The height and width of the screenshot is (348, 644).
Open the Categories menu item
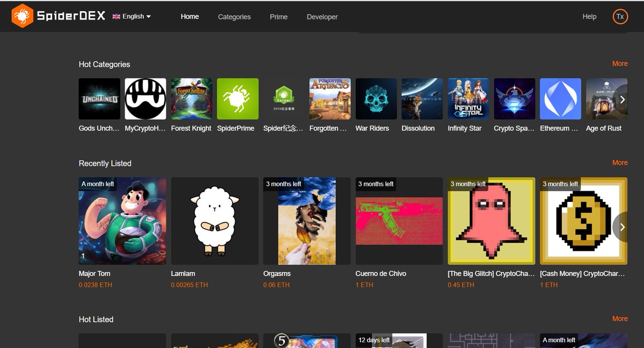235,17
